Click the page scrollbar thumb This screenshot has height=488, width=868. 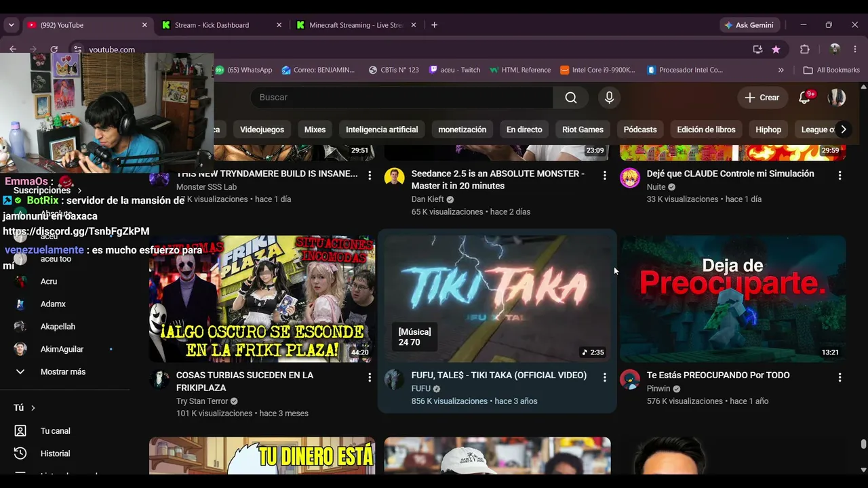coord(863,445)
